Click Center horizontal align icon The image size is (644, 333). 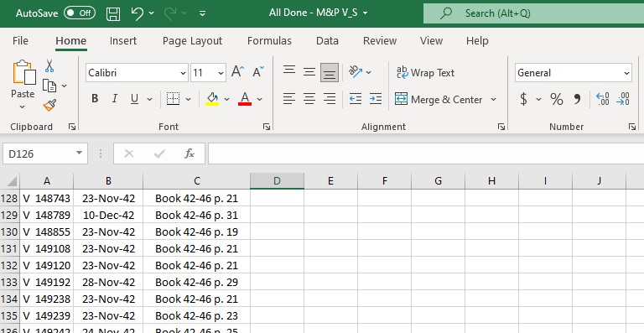point(309,98)
